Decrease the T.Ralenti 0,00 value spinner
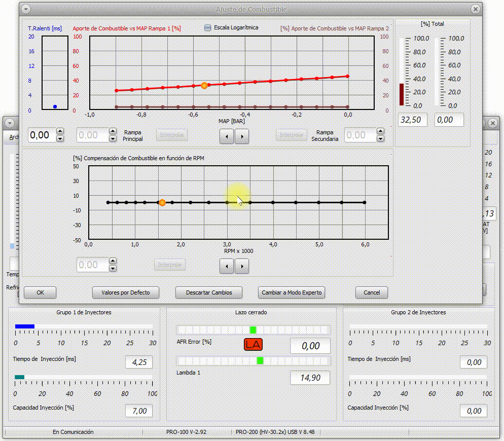The image size is (504, 441). [60, 139]
